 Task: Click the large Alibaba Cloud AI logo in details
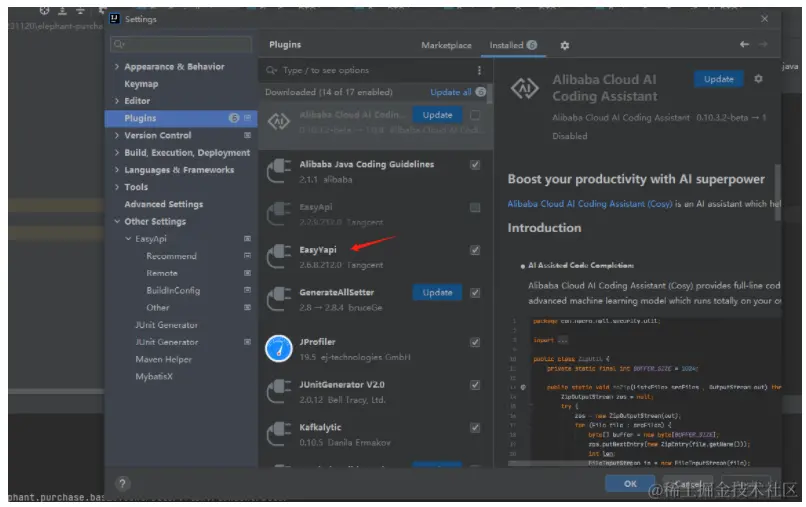[524, 88]
